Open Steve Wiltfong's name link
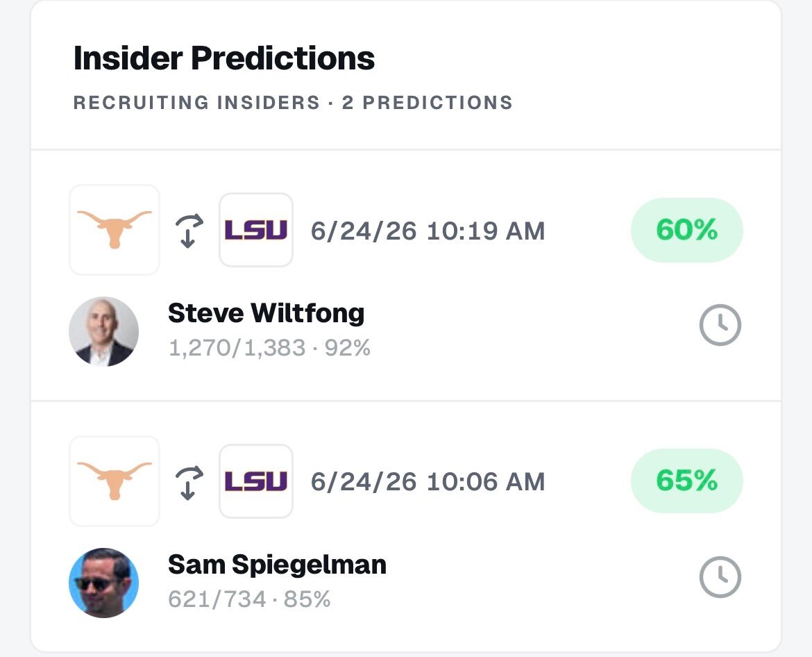This screenshot has height=657, width=812. (x=267, y=313)
